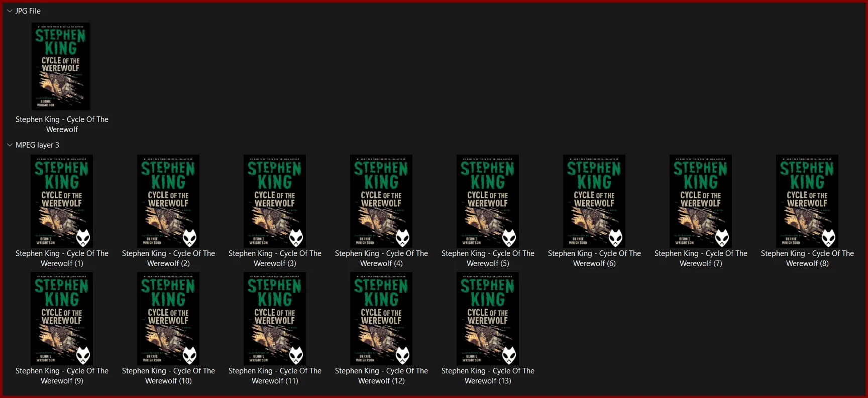
Task: Click file name text 'Cycle Of The Werewolf (12)'
Action: (x=381, y=376)
